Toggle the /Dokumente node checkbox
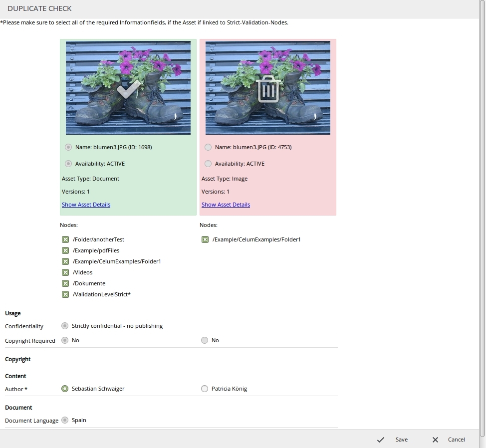486x448 pixels. pos(65,283)
